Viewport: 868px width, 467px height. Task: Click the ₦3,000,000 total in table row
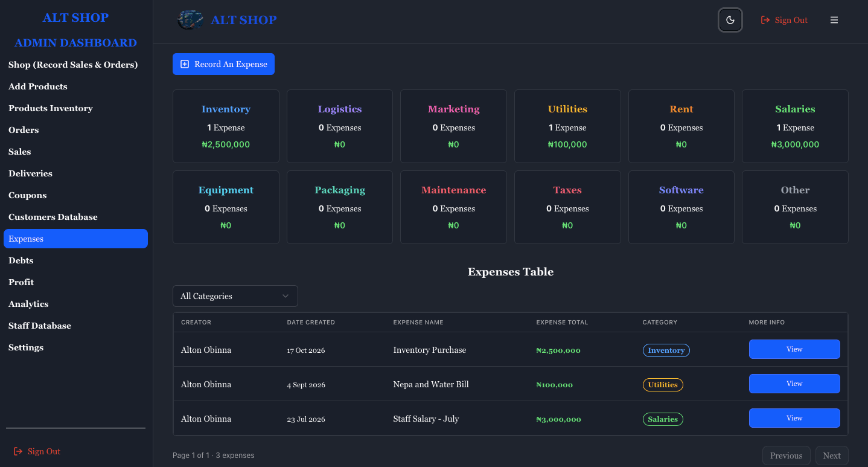(x=558, y=419)
